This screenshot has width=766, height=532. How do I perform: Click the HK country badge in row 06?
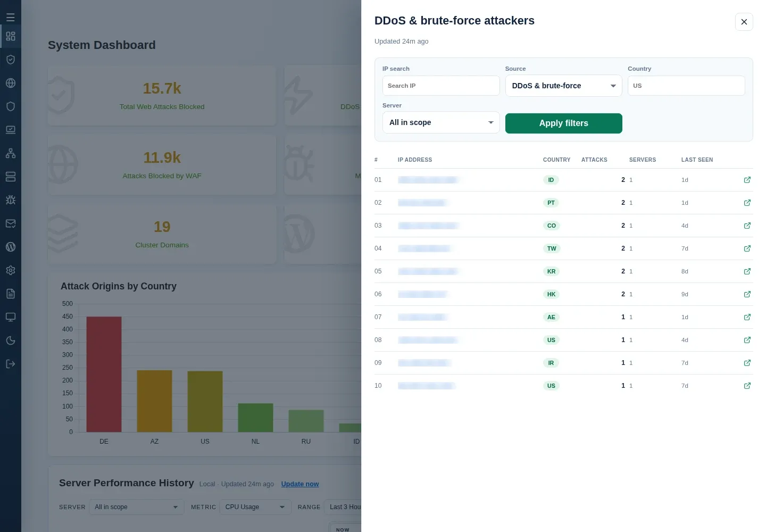[551, 294]
